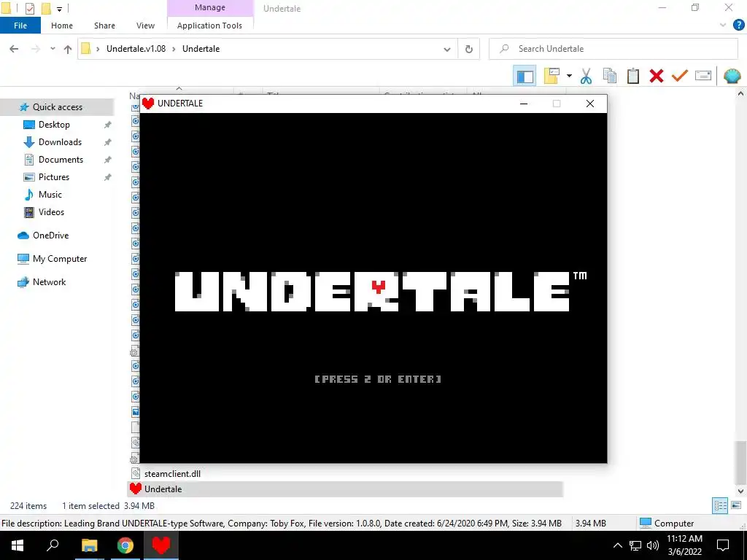The height and width of the screenshot is (560, 747).
Task: Open Explorer Help question mark
Action: [738, 26]
